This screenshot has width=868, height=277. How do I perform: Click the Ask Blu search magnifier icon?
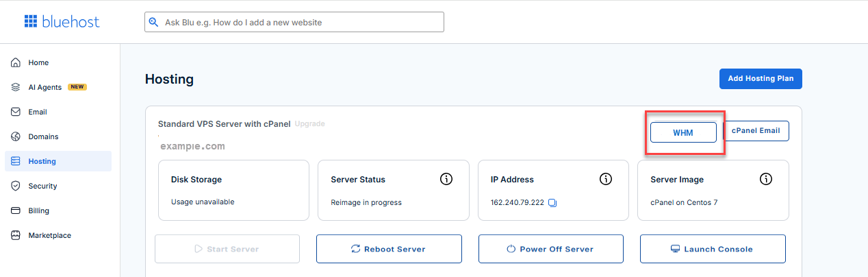154,22
